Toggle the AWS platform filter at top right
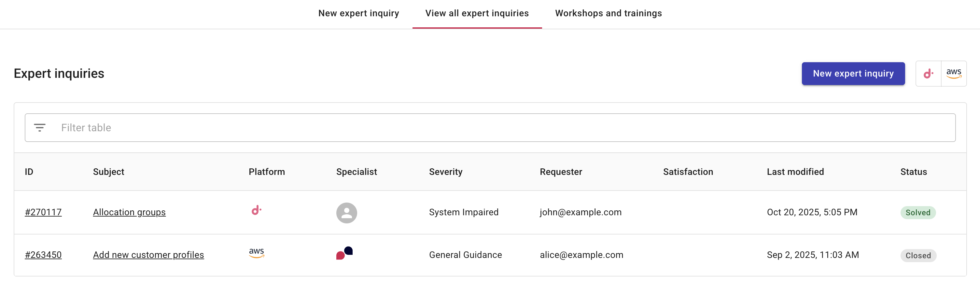This screenshot has height=297, width=980. coord(954,73)
